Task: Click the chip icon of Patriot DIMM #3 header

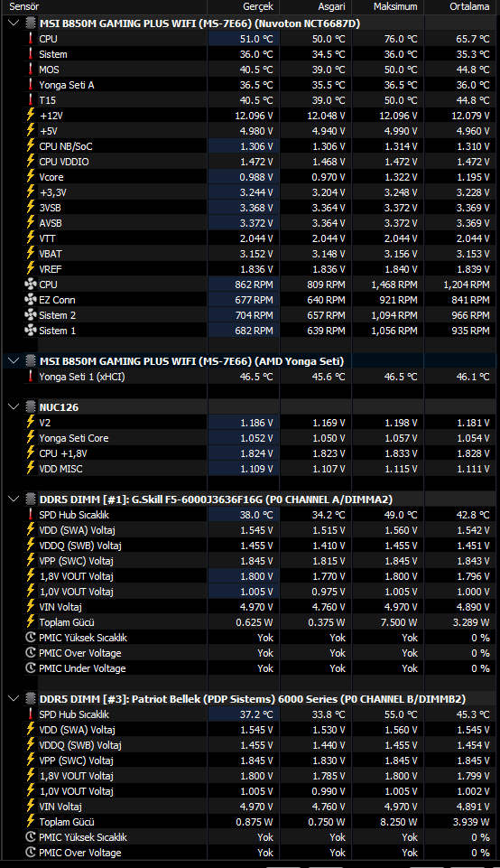Action: click(x=31, y=698)
